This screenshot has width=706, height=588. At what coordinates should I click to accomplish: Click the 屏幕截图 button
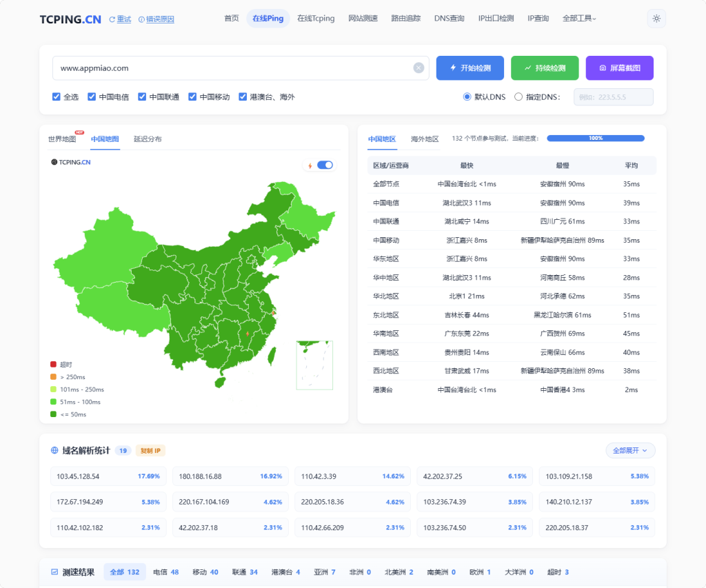click(x=620, y=68)
